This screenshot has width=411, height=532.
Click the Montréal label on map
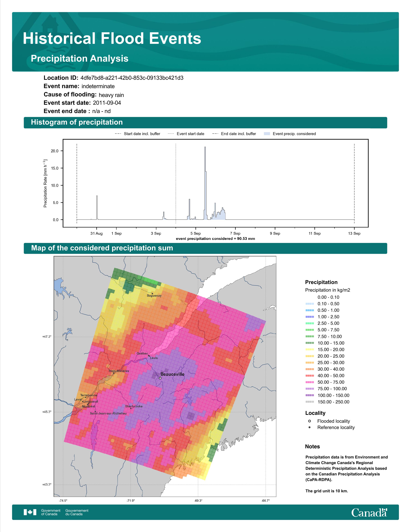pos(89,406)
